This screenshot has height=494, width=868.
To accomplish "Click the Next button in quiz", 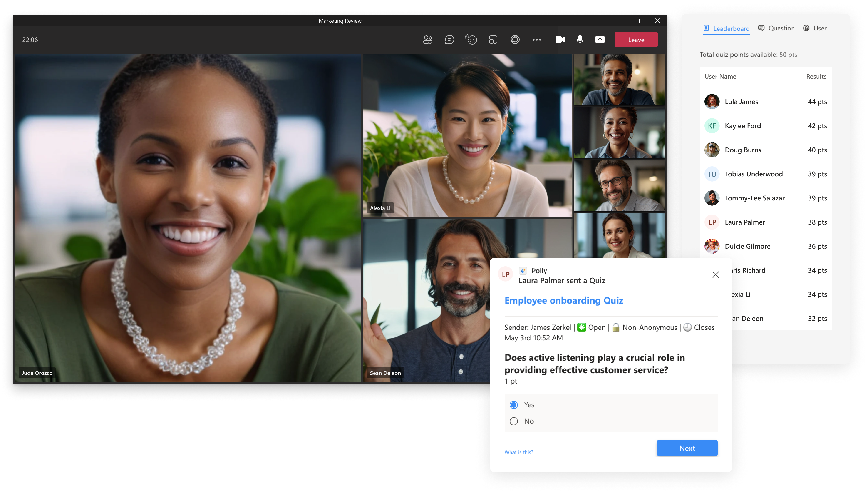I will [x=687, y=448].
